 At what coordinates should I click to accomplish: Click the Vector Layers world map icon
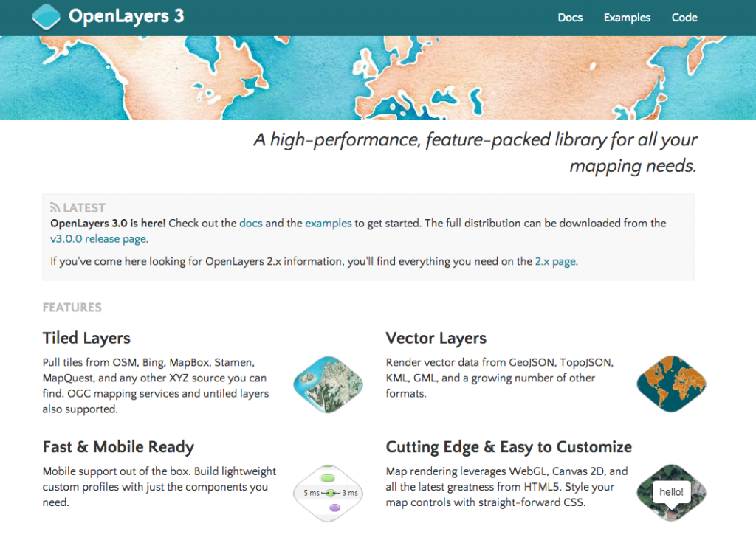click(x=671, y=384)
